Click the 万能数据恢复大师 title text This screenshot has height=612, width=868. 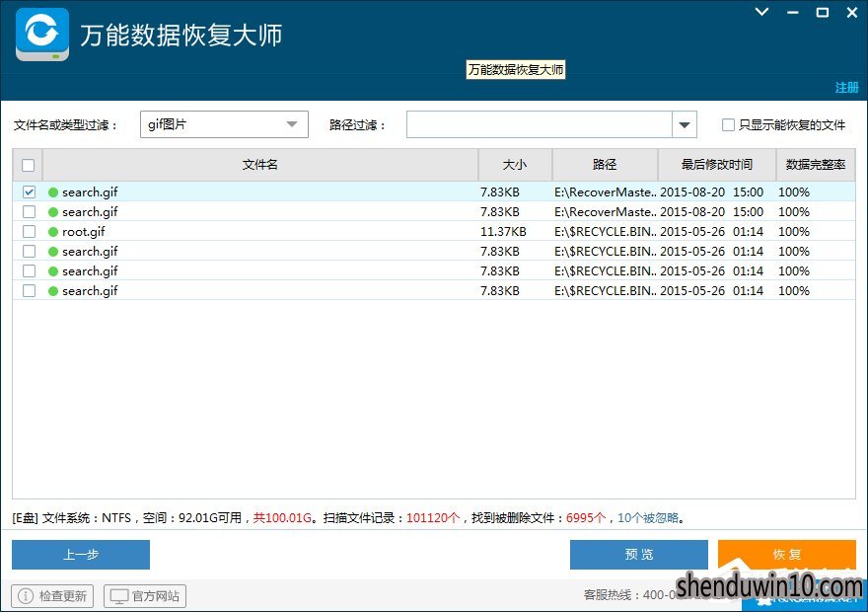coord(181,35)
